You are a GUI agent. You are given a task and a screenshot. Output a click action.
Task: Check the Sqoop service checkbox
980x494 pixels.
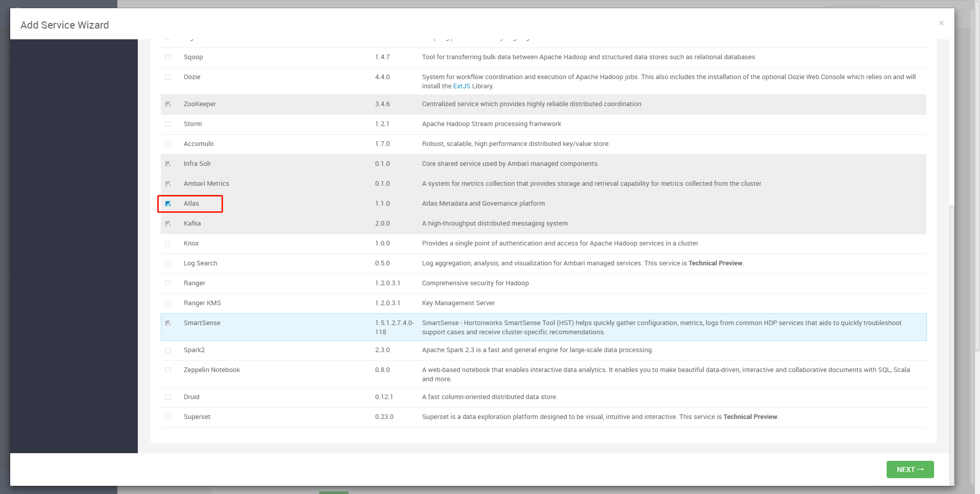pyautogui.click(x=168, y=57)
